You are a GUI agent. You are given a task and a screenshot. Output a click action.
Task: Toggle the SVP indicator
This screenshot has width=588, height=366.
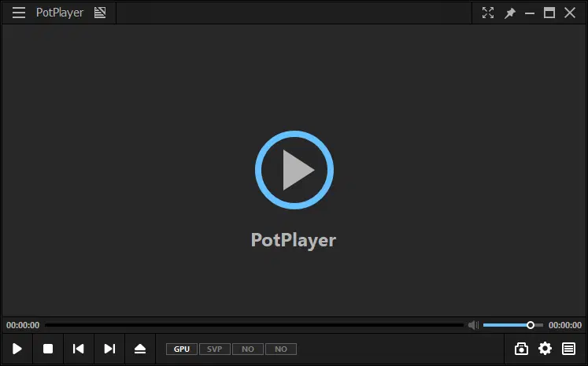coord(214,349)
